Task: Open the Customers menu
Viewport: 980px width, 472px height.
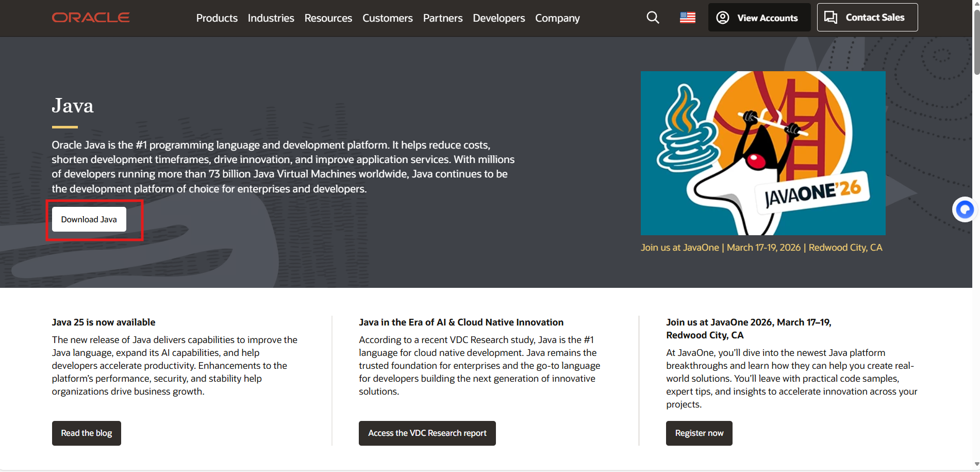Action: pyautogui.click(x=387, y=18)
